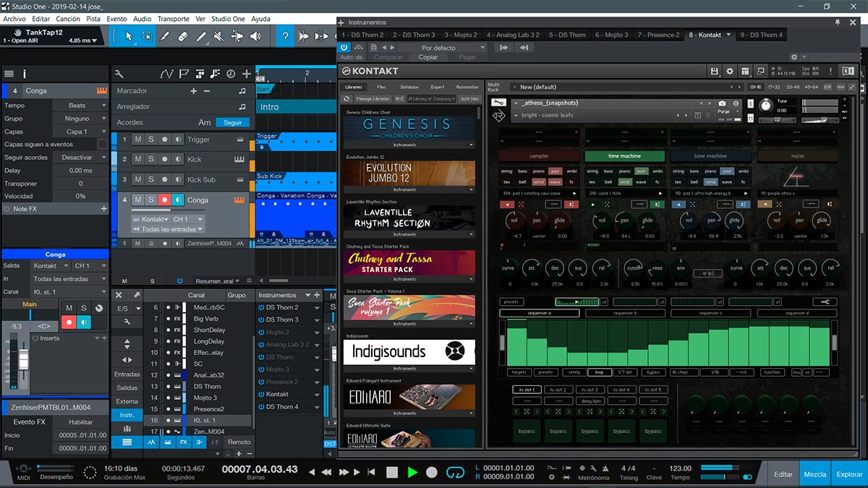Click the record button in the transport

pyautogui.click(x=432, y=472)
